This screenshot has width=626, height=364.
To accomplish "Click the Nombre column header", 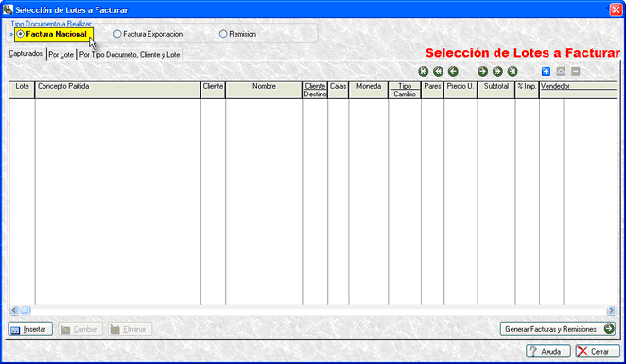I will 264,90.
